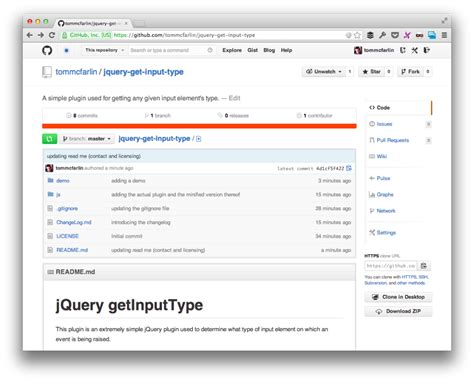The height and width of the screenshot is (382, 474).
Task: Open Graphs in sidebar
Action: [381, 195]
